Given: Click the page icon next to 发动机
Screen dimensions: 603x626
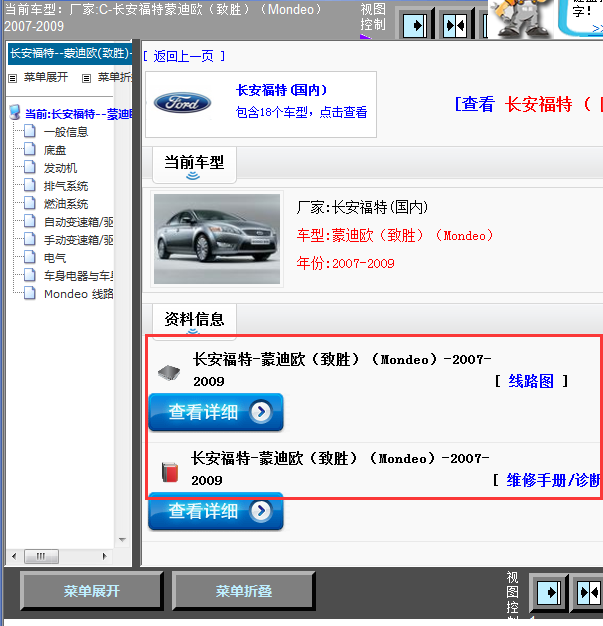Looking at the screenshot, I should pyautogui.click(x=30, y=167).
